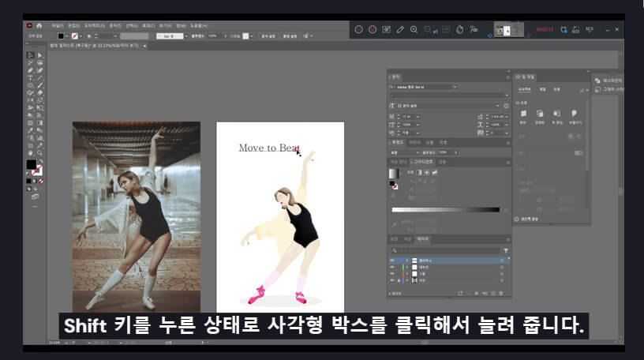
Task: Select the Gradient tool in the toolbar
Action: point(39,122)
